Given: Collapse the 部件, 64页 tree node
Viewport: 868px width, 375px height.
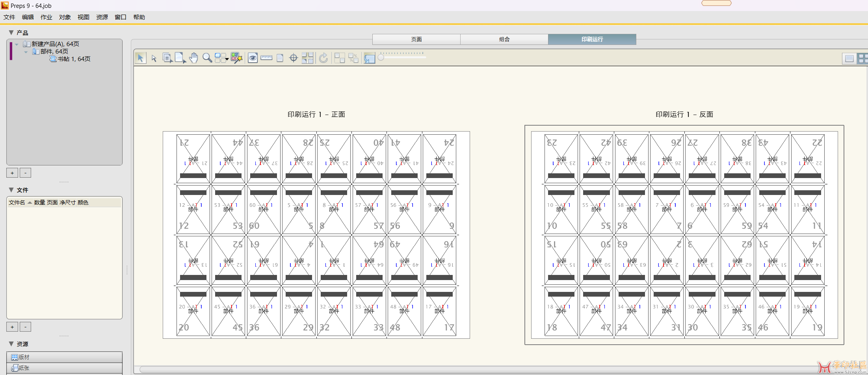Looking at the screenshot, I should coord(26,52).
